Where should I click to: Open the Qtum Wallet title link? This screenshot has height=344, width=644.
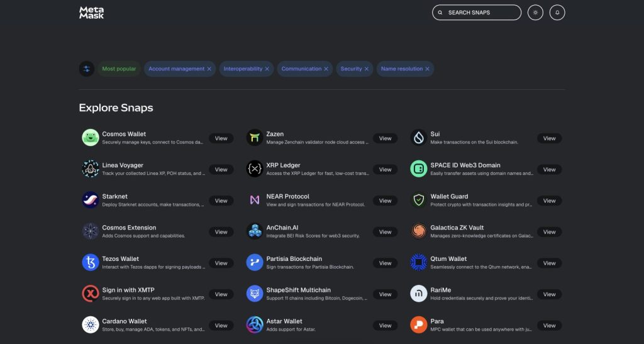click(x=448, y=258)
